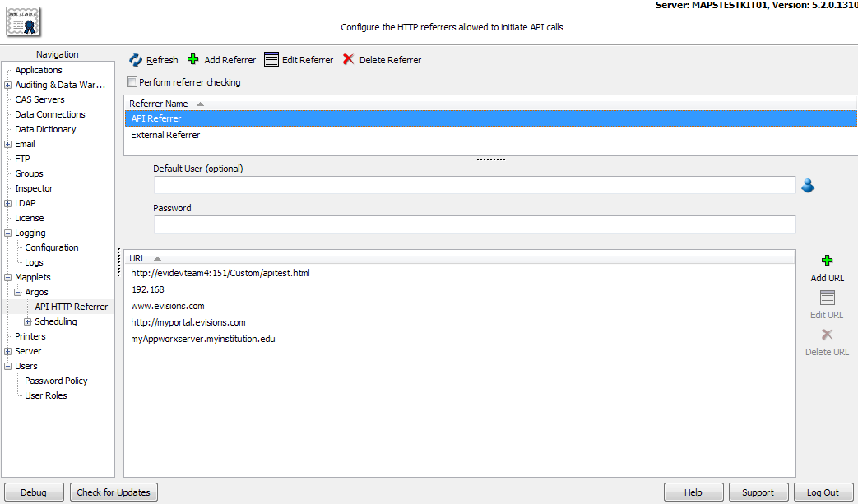The width and height of the screenshot is (858, 504).
Task: Expand the Email tree node
Action: tap(7, 143)
